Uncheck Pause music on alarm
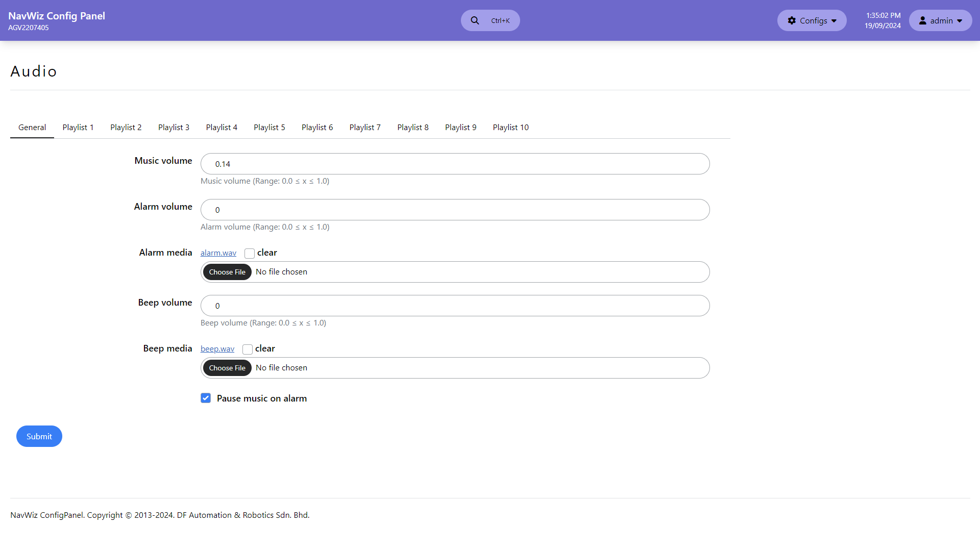Image resolution: width=980 pixels, height=551 pixels. [206, 398]
